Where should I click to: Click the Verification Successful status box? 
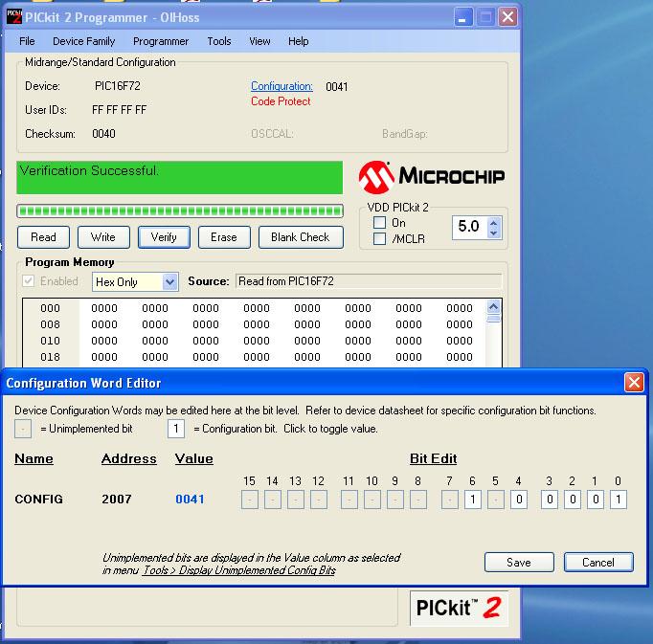[x=179, y=178]
